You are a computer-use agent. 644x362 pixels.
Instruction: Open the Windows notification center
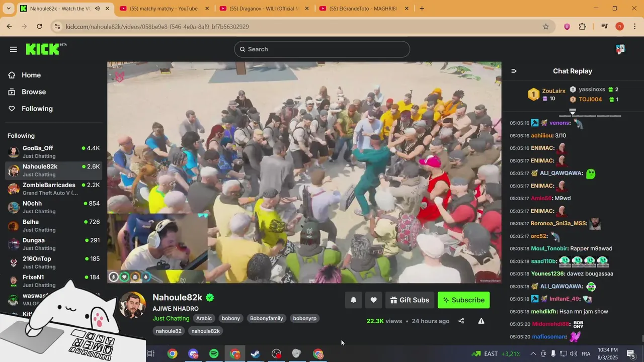(x=631, y=354)
